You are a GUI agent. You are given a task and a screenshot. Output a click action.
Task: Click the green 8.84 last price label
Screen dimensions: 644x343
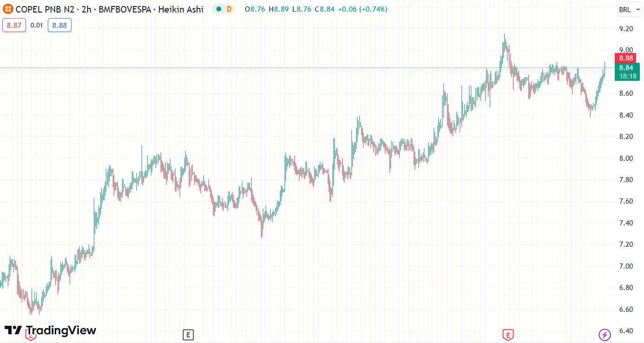coord(627,68)
